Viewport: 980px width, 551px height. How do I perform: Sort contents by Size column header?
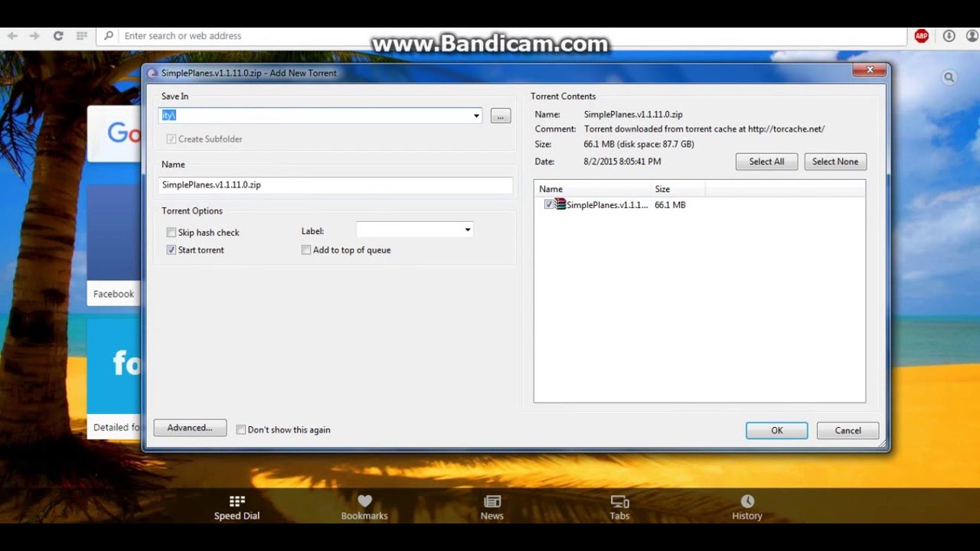click(678, 189)
